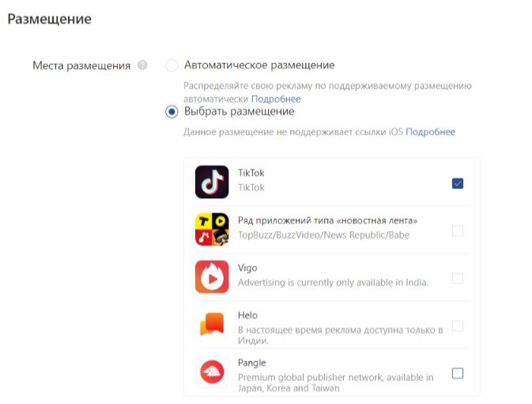This screenshot has height=404, width=532.
Task: Click the Helo chat bubble icon
Action: 212,323
